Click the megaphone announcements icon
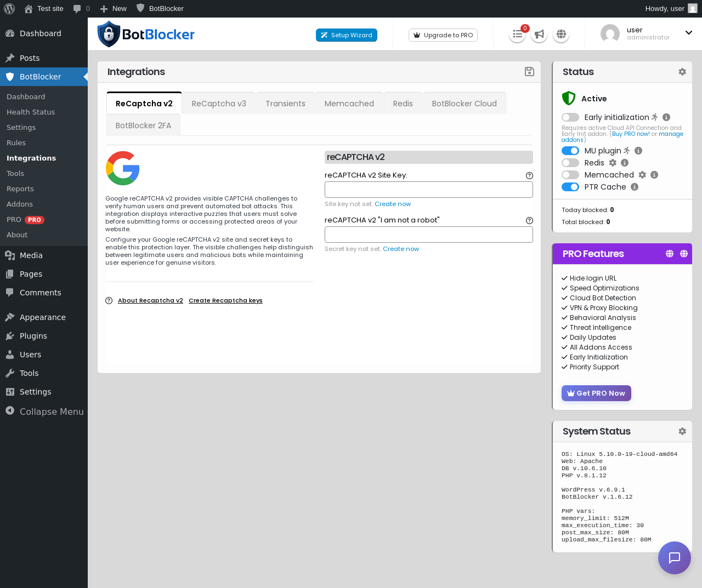702x588 pixels. click(x=539, y=35)
